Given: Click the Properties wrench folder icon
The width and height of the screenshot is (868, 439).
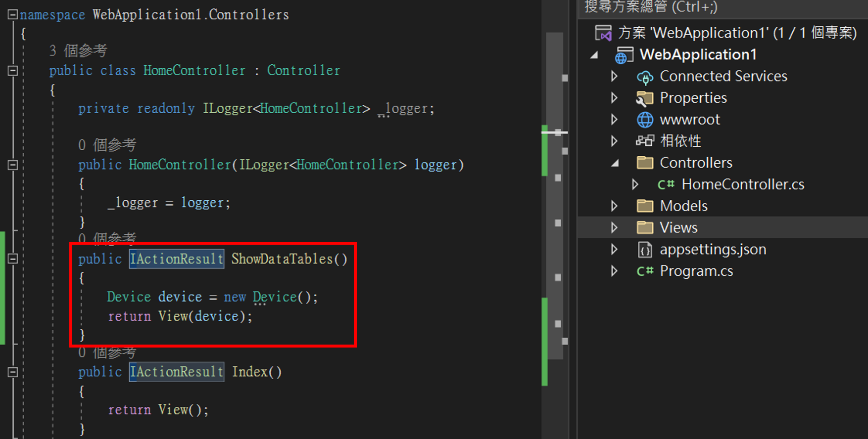Looking at the screenshot, I should pyautogui.click(x=644, y=98).
